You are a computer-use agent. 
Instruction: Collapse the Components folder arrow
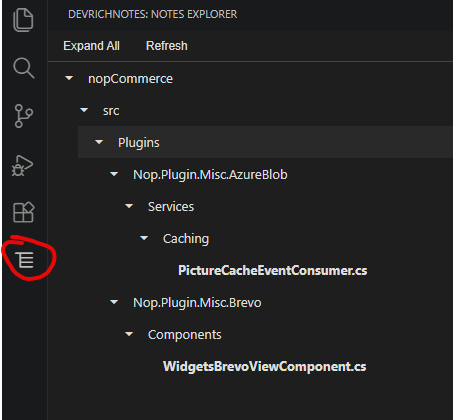(x=129, y=334)
